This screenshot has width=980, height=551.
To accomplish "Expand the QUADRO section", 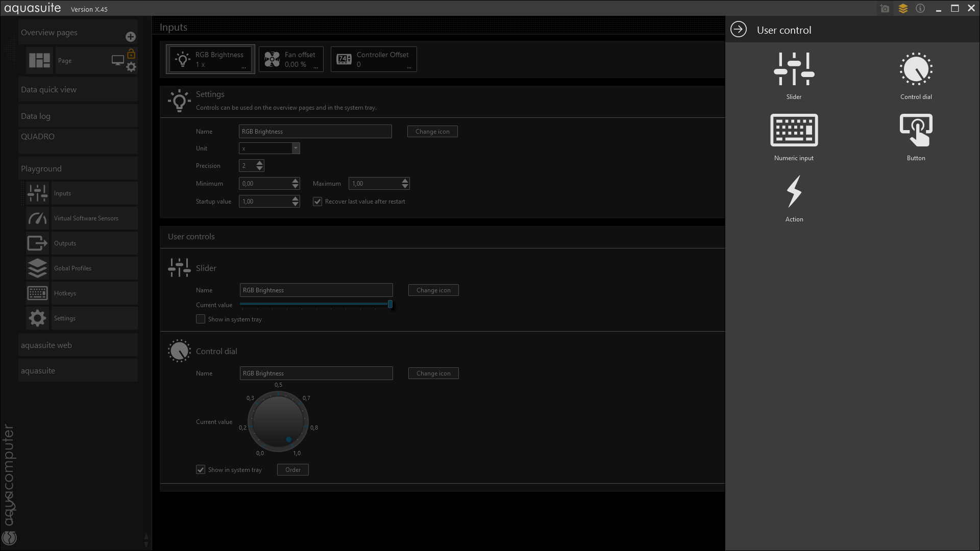I will tap(78, 141).
